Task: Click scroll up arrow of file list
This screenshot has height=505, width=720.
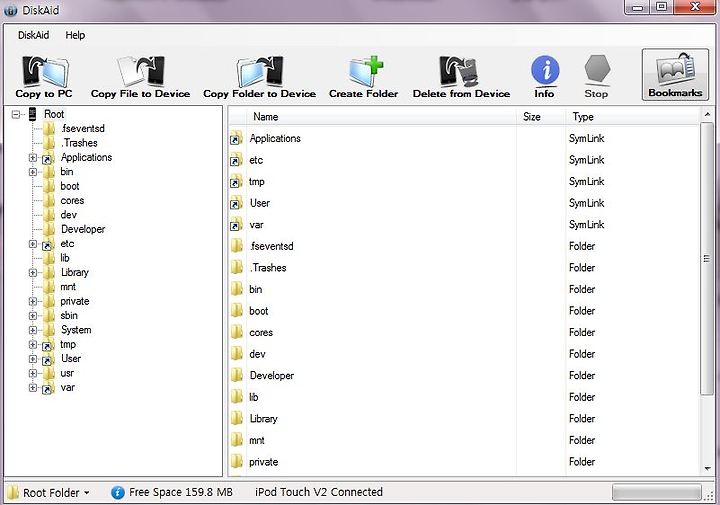Action: [x=707, y=114]
